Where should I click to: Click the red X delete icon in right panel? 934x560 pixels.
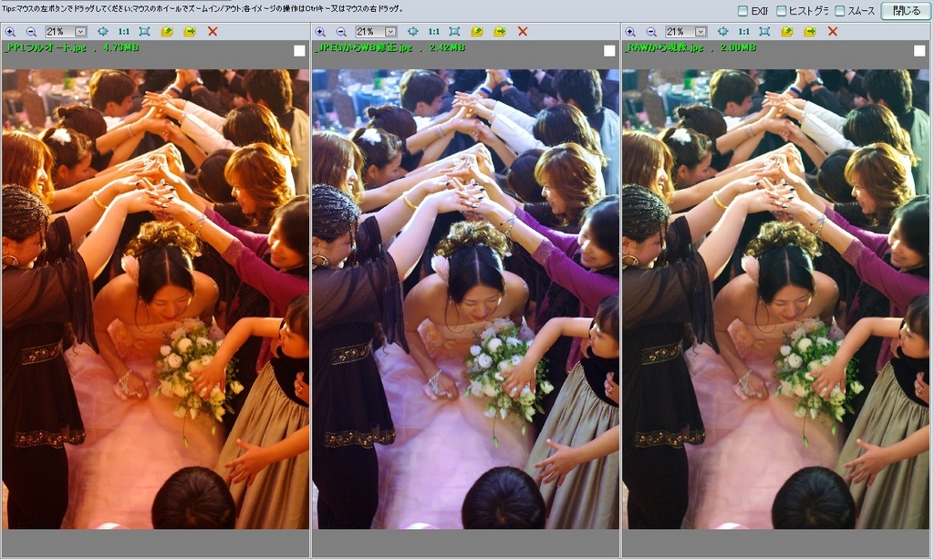click(833, 32)
